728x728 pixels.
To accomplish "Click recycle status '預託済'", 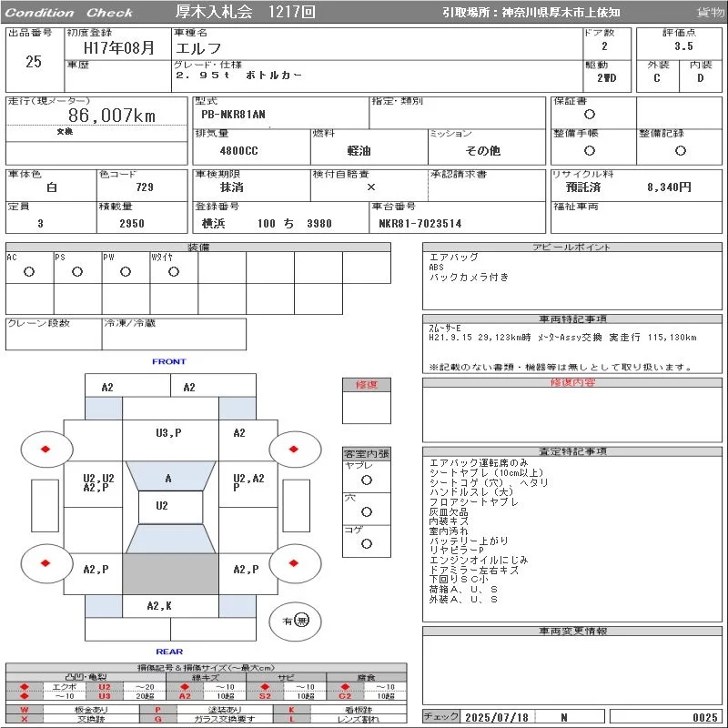I will point(583,187).
